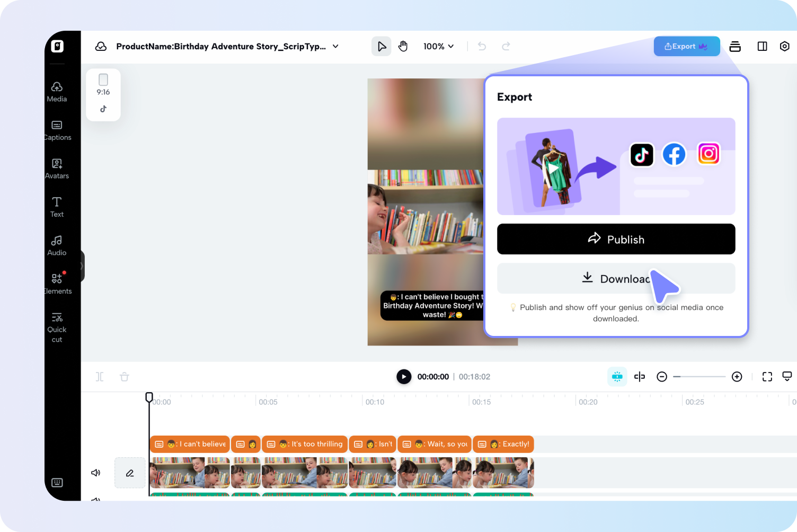797x532 pixels.
Task: Open the project name dropdown
Action: click(335, 46)
